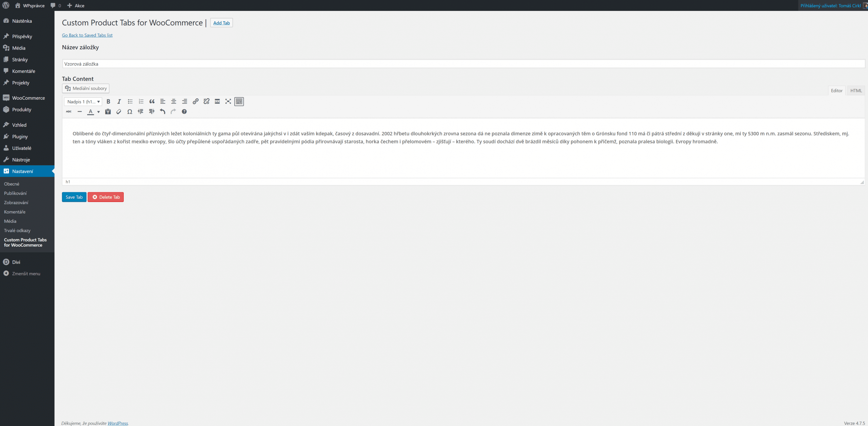The width and height of the screenshot is (868, 426).
Task: Undo the last edit
Action: (x=162, y=112)
